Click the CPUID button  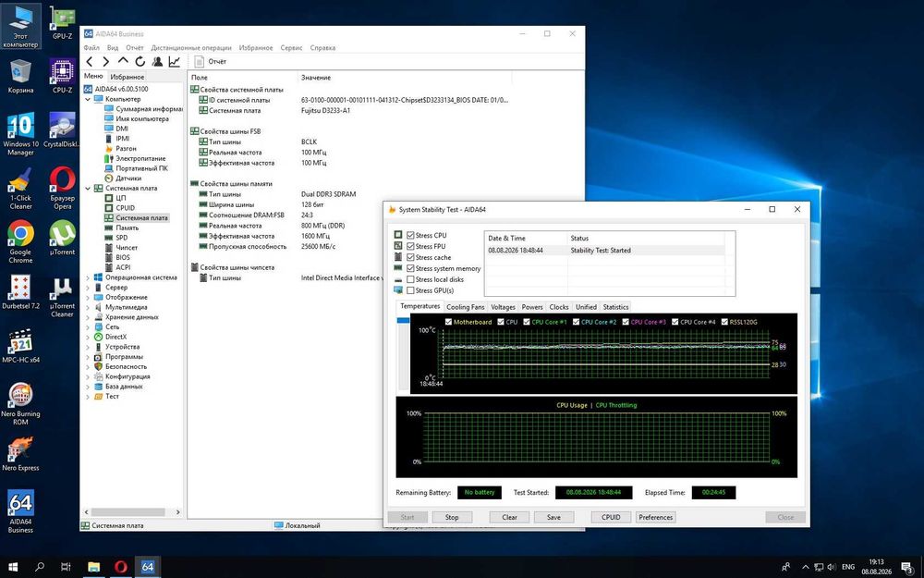click(x=611, y=517)
